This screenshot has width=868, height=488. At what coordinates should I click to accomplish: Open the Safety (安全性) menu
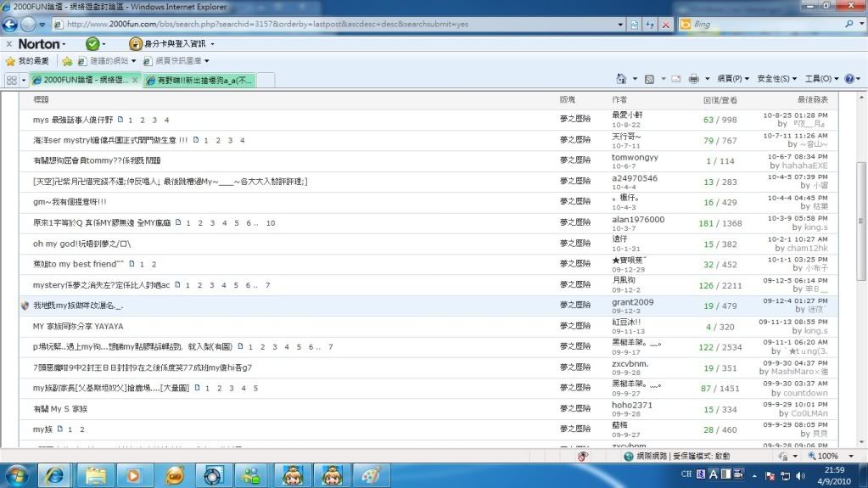click(776, 79)
